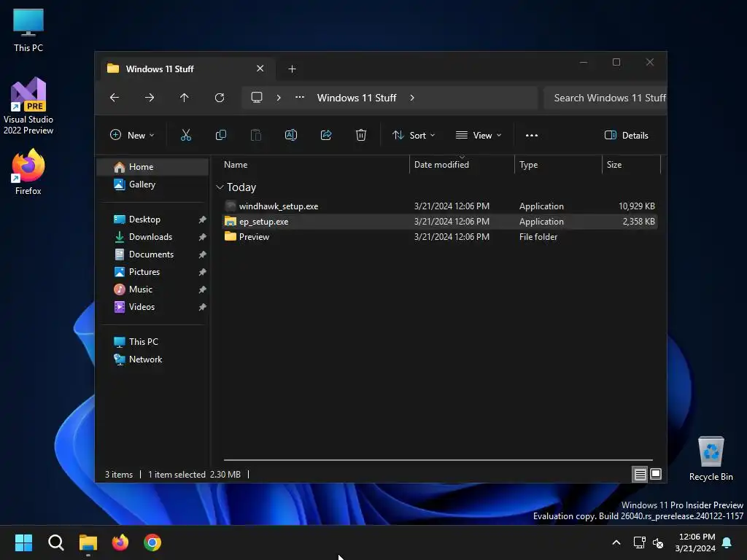Show hidden system tray icons chevron
This screenshot has height=560, width=747.
(x=616, y=542)
